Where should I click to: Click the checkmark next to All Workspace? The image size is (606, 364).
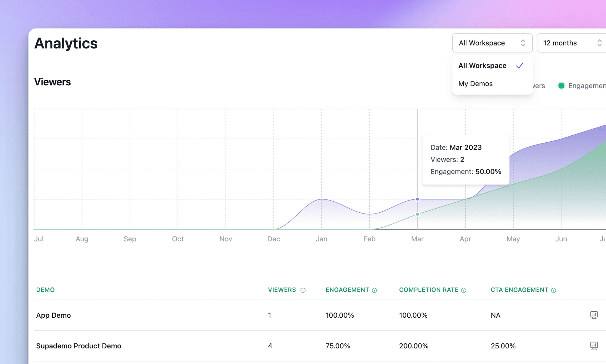coord(520,65)
